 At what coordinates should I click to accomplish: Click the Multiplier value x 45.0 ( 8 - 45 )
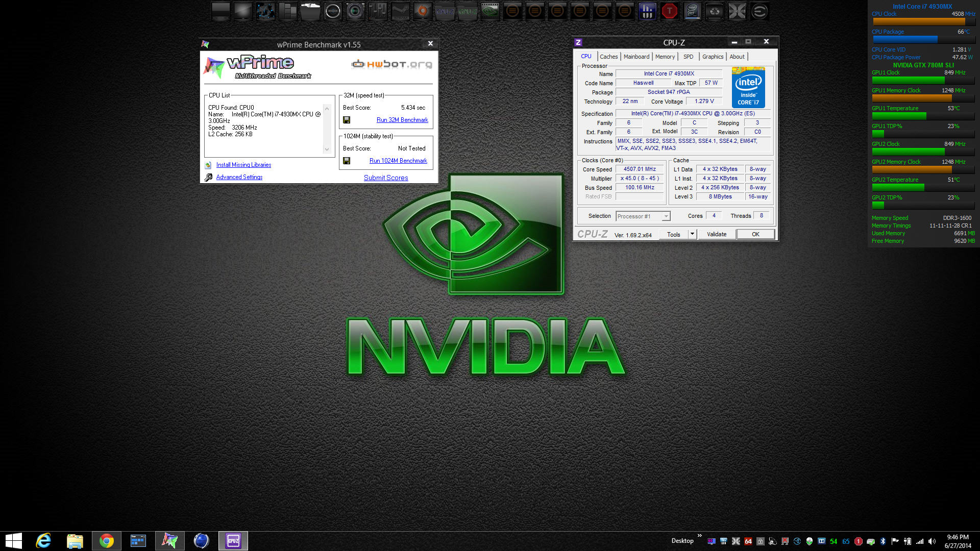[x=640, y=178]
